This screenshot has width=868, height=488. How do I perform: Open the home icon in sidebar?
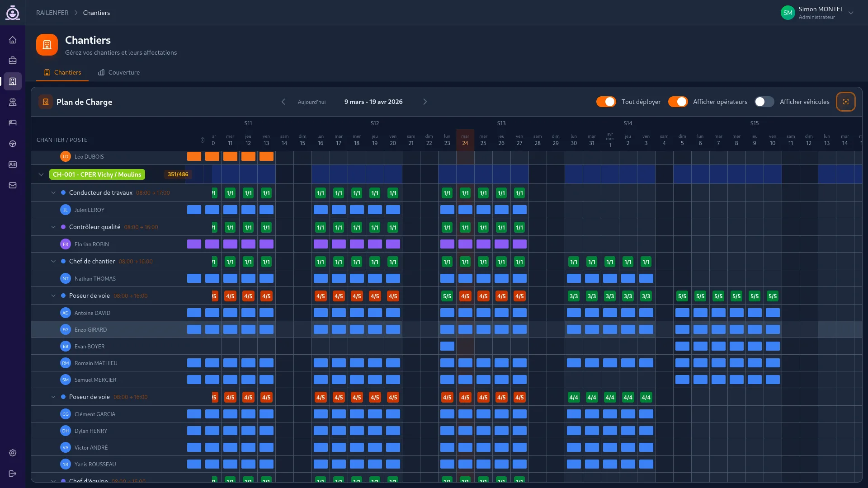pos(13,40)
